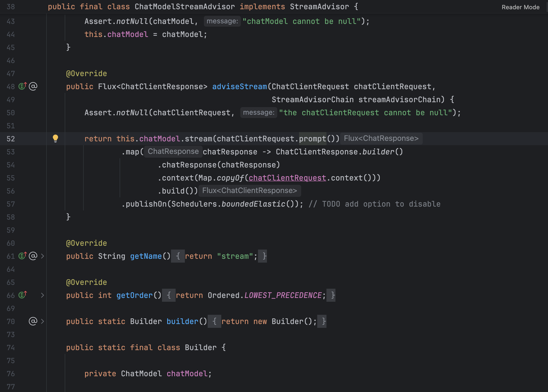Click the builder method name on line 70
548x392 pixels.
point(182,321)
